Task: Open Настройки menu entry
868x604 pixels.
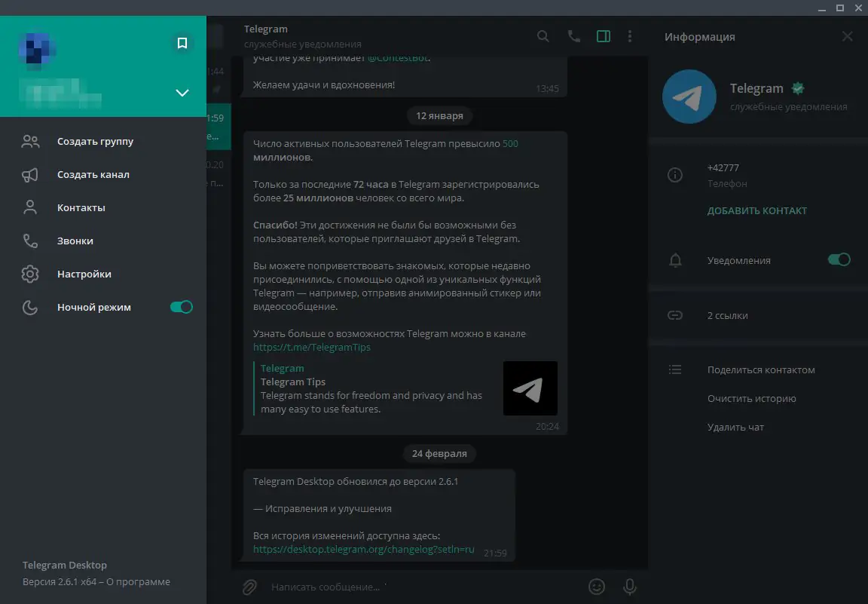Action: [x=103, y=274]
